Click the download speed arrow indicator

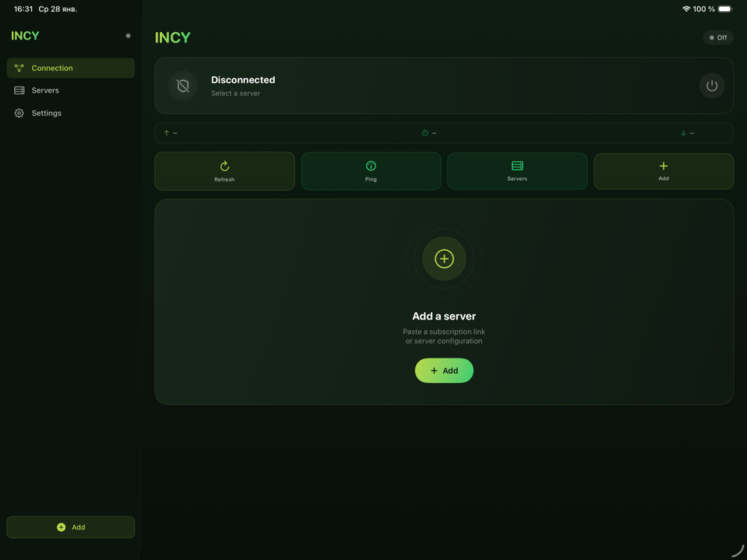click(x=683, y=133)
